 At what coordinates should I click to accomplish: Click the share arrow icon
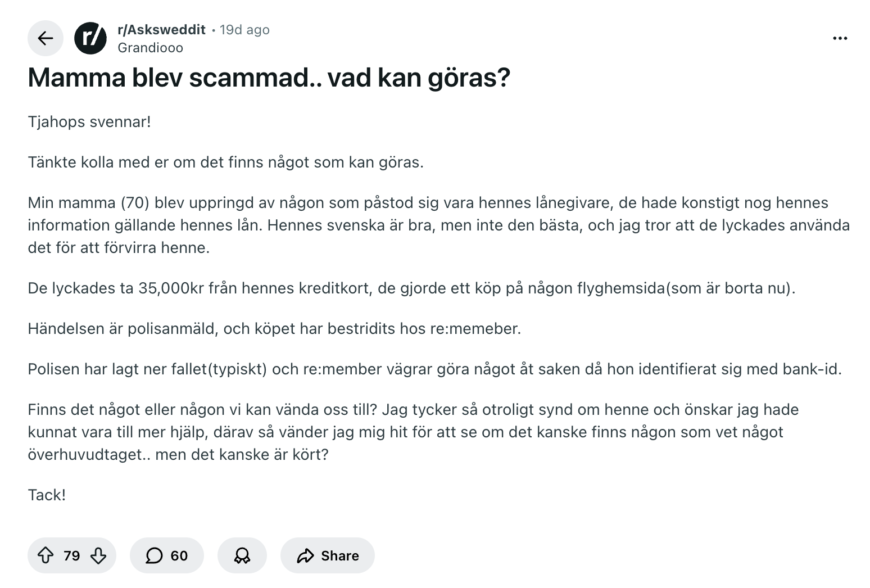[305, 555]
